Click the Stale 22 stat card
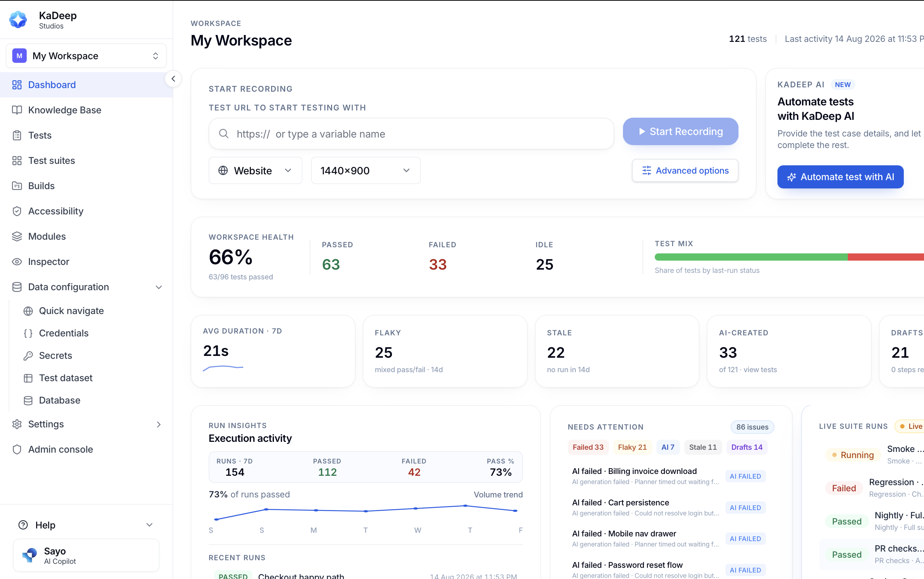Image resolution: width=924 pixels, height=579 pixels. pyautogui.click(x=617, y=351)
